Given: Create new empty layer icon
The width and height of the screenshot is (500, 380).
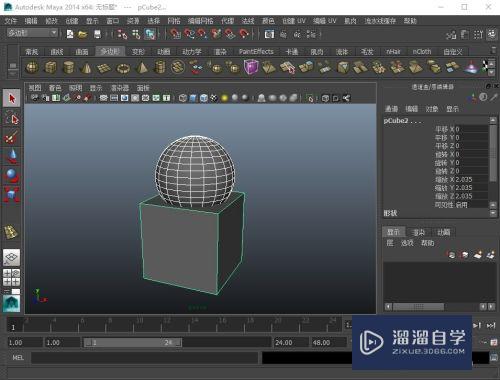Looking at the screenshot, I should (477, 255).
